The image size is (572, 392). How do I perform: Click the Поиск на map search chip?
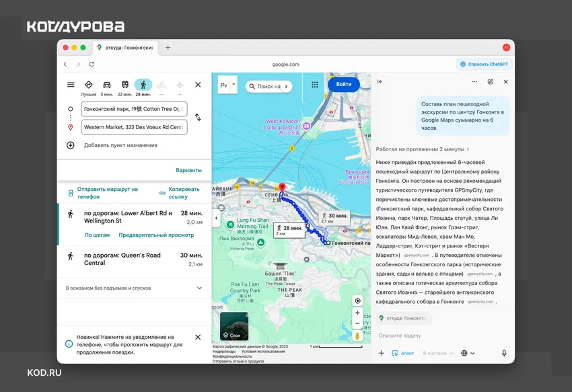269,87
